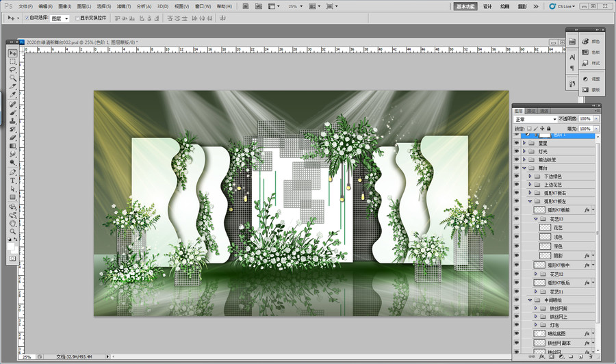The width and height of the screenshot is (616, 364).
Task: Switch to the 通道 tab in Layers panel
Action: pyautogui.click(x=543, y=111)
